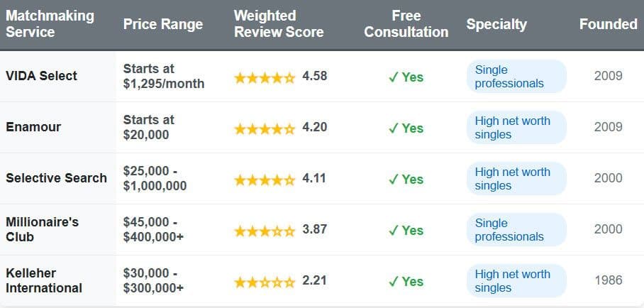Click Millionaire's Club star rating
This screenshot has height=308, width=644.
click(x=265, y=230)
